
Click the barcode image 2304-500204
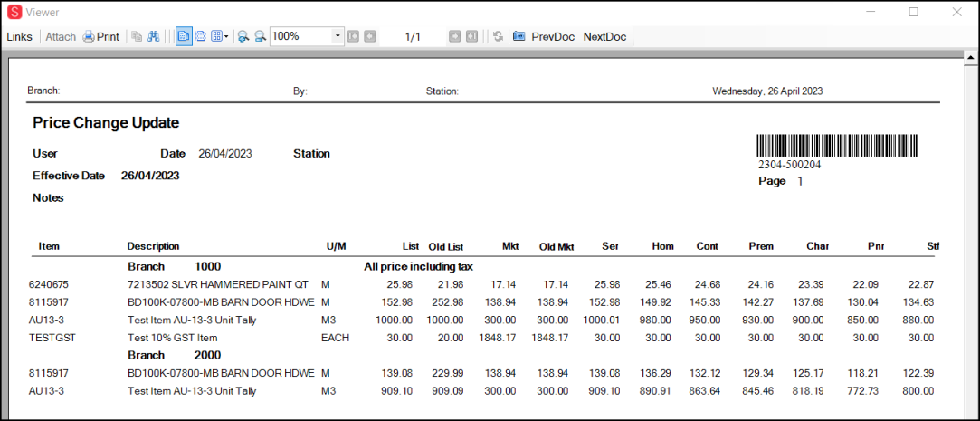(x=837, y=146)
